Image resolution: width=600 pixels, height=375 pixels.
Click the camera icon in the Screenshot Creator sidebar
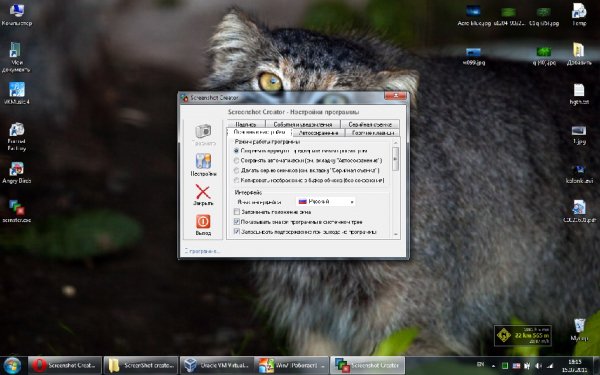203,131
